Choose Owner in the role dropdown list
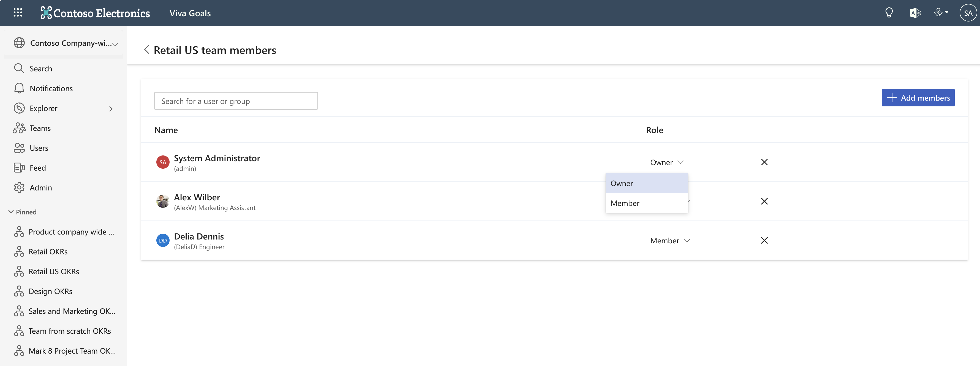Image resolution: width=980 pixels, height=366 pixels. click(x=647, y=183)
